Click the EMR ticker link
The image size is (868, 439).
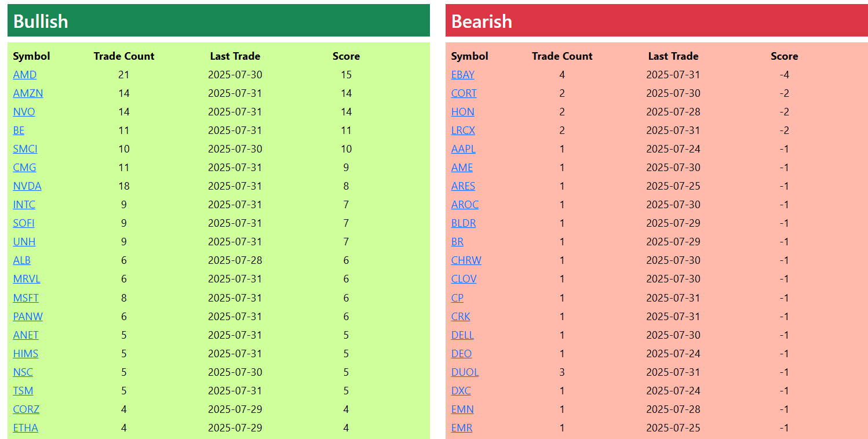(462, 428)
